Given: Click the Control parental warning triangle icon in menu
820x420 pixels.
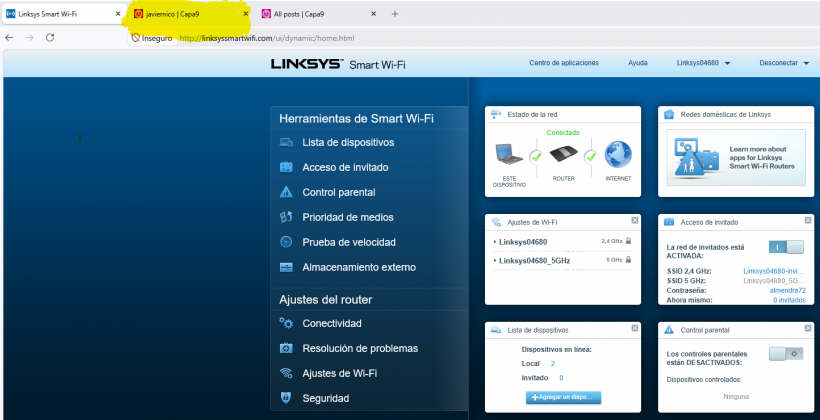Looking at the screenshot, I should (286, 192).
